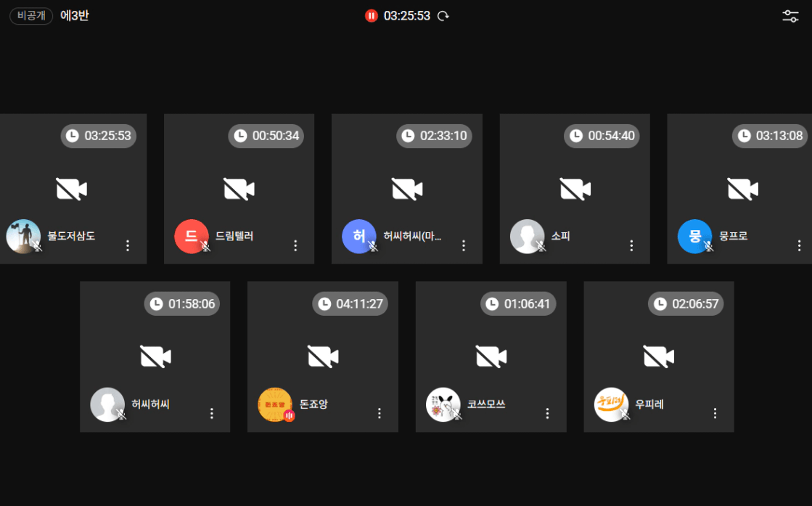Viewport: 812px width, 506px height.
Task: Click the 03:13:08 timer badge
Action: tap(769, 136)
